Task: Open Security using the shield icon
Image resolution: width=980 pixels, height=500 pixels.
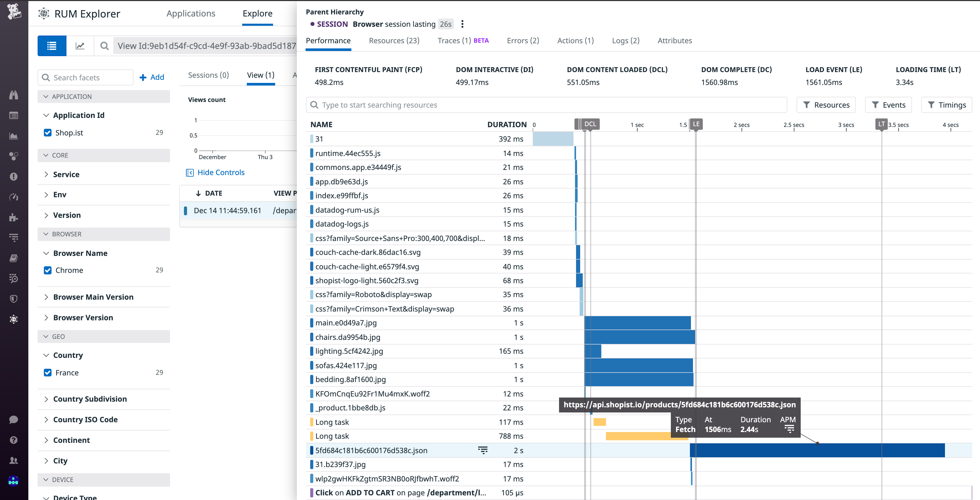Action: click(14, 299)
